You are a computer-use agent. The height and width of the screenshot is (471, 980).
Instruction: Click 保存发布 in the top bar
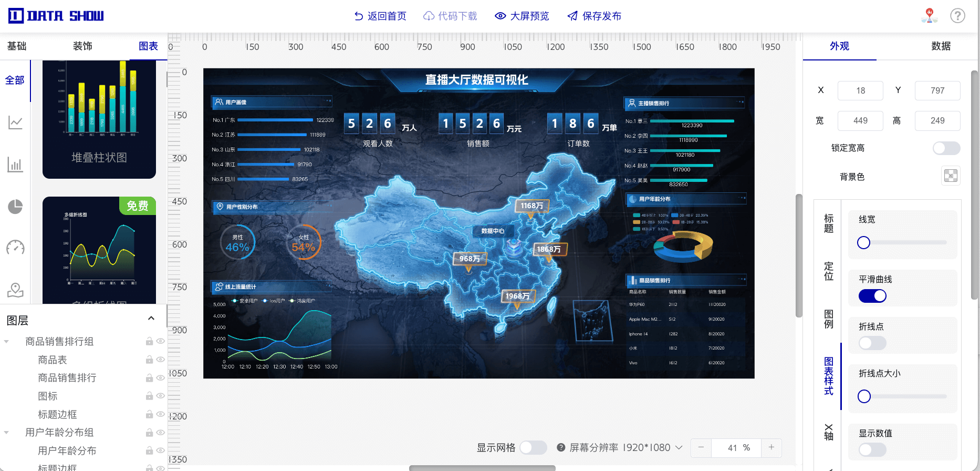point(595,16)
